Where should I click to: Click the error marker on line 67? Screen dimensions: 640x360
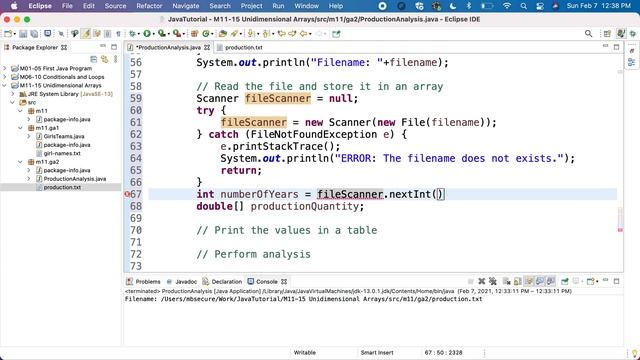coord(127,194)
